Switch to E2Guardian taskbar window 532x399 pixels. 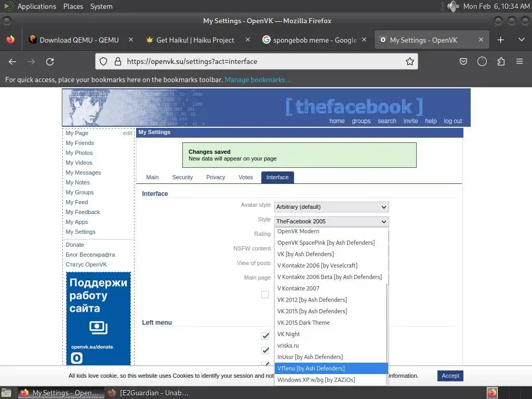[148, 393]
